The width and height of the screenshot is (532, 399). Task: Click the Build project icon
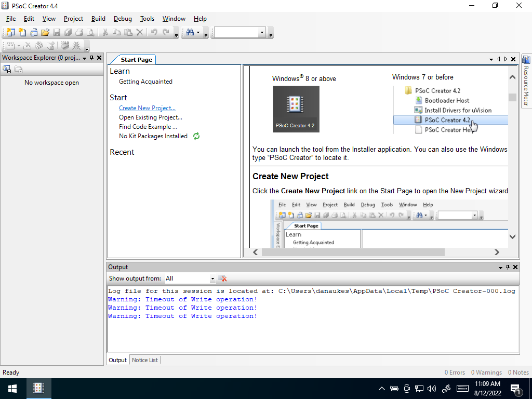[x=10, y=46]
